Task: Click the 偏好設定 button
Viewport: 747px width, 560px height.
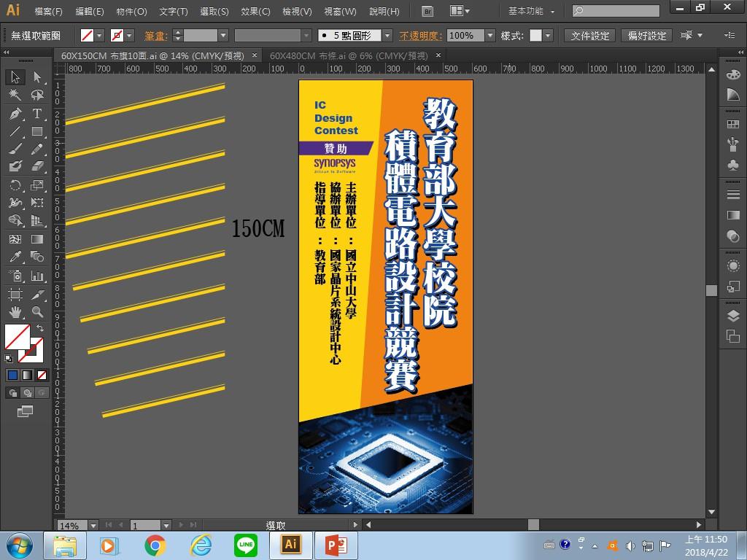Action: (x=647, y=36)
